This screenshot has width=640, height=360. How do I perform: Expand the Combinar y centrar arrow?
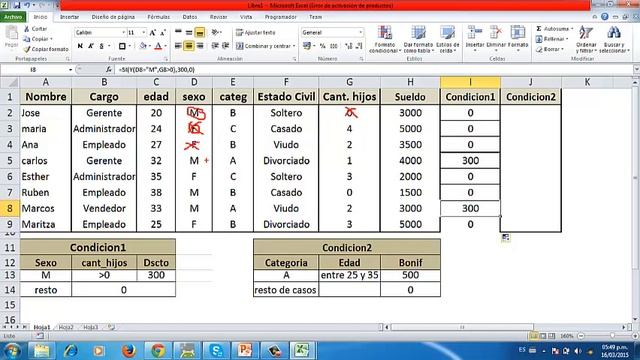[x=294, y=46]
